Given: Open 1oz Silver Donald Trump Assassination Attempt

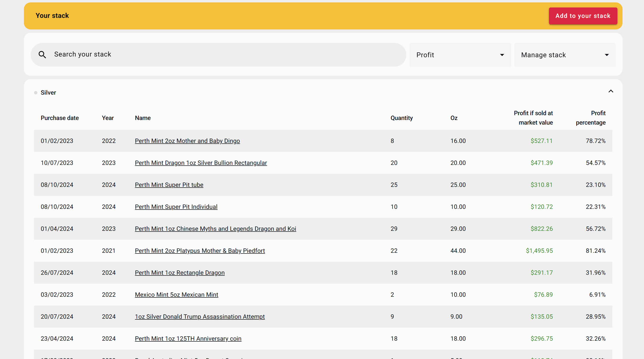Looking at the screenshot, I should (200, 317).
